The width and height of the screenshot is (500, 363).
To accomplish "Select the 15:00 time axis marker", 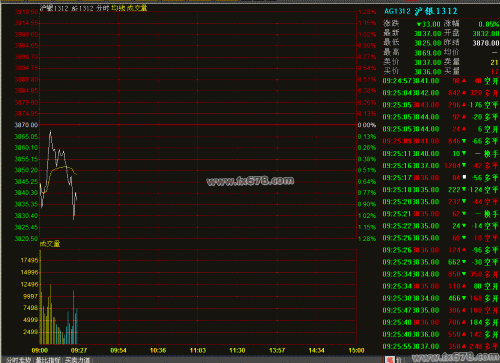I will pyautogui.click(x=356, y=350).
